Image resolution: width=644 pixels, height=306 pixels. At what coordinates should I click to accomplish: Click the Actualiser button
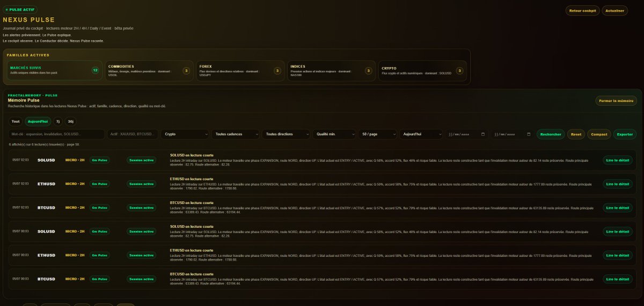(x=615, y=11)
